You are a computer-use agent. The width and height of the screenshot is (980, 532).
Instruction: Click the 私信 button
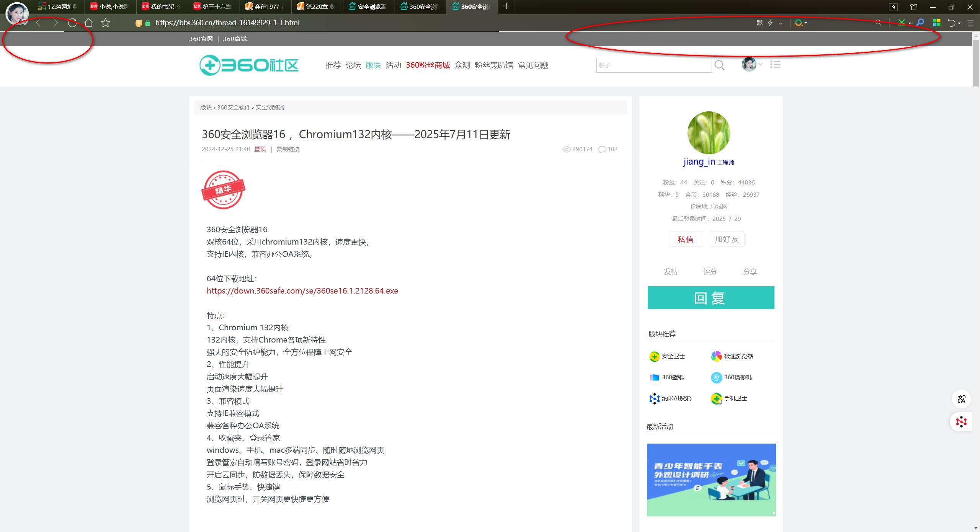[686, 239]
